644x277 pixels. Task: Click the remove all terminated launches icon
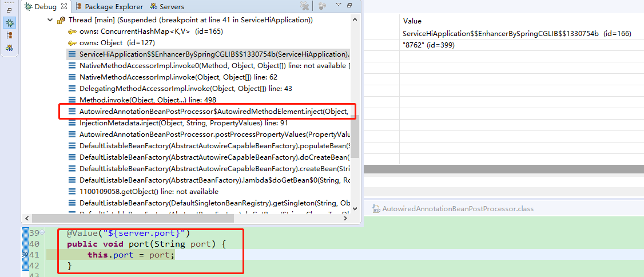pyautogui.click(x=304, y=6)
